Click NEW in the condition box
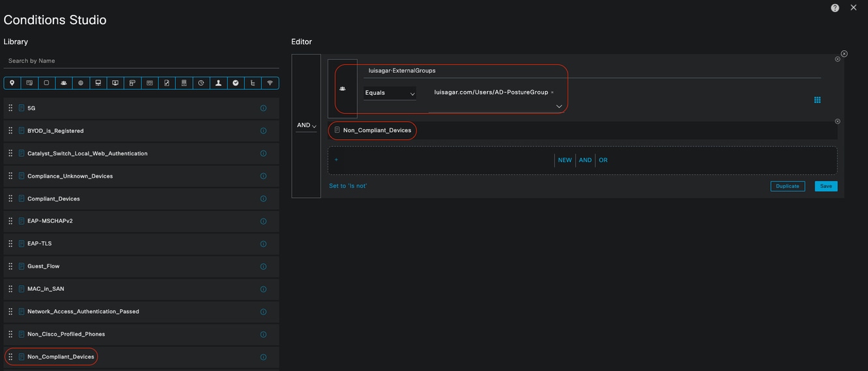 pos(565,160)
